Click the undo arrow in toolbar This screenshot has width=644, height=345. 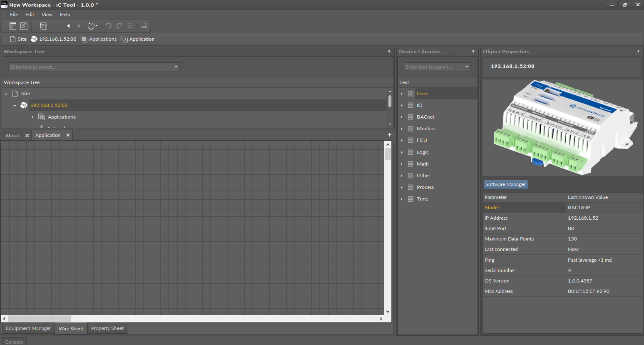pyautogui.click(x=108, y=26)
